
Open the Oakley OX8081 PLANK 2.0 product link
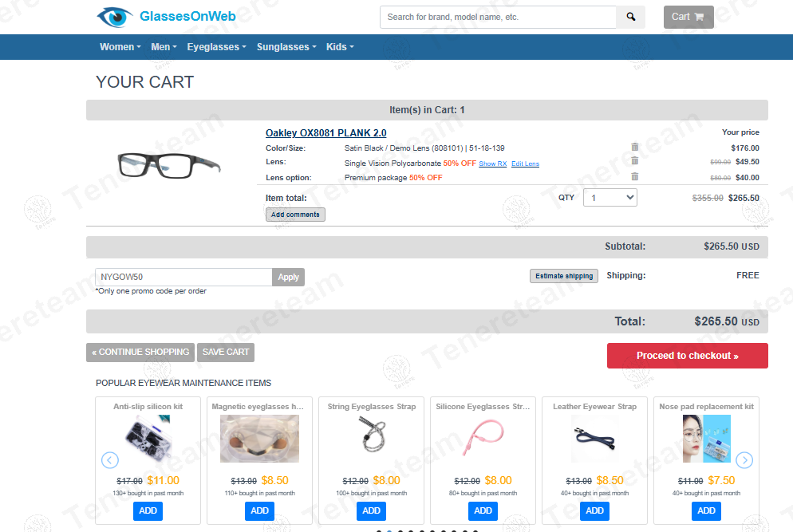(325, 133)
